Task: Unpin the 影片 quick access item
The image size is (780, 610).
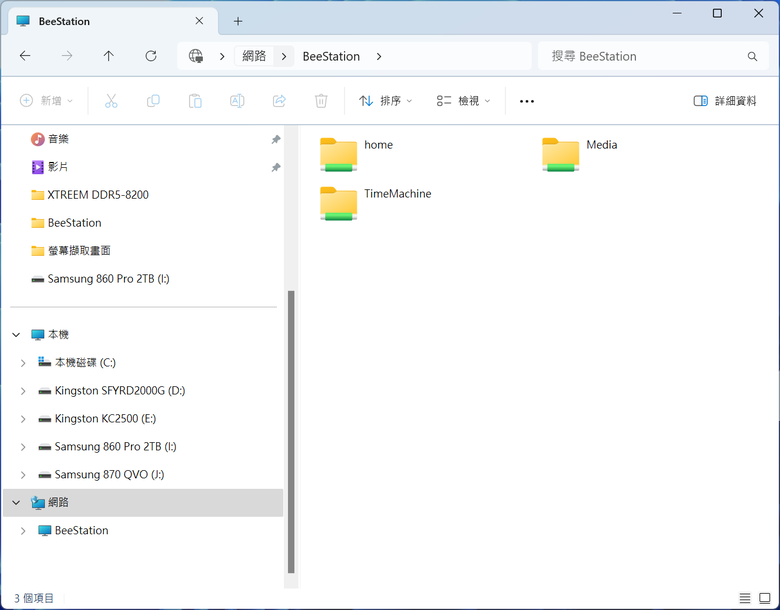Action: click(276, 167)
